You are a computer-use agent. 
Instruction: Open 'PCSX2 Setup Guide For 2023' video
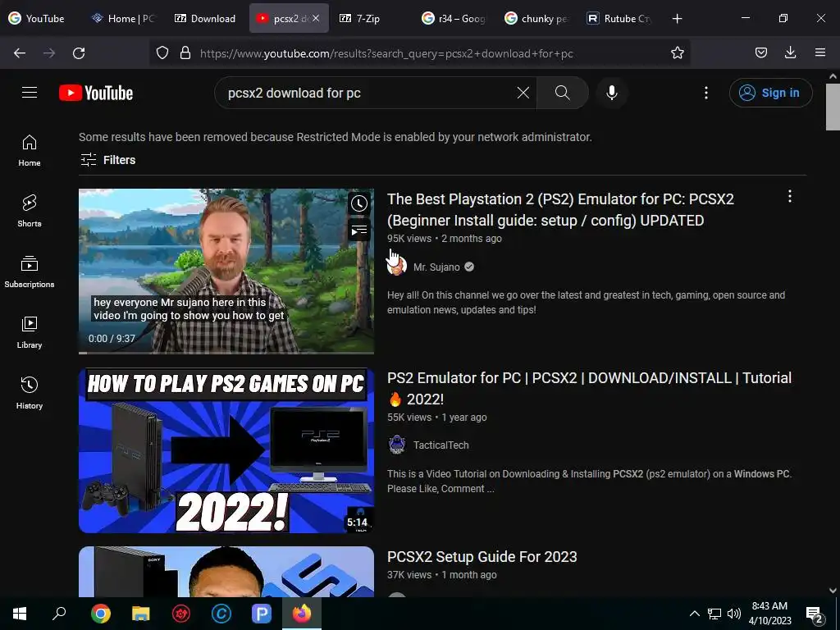click(482, 557)
